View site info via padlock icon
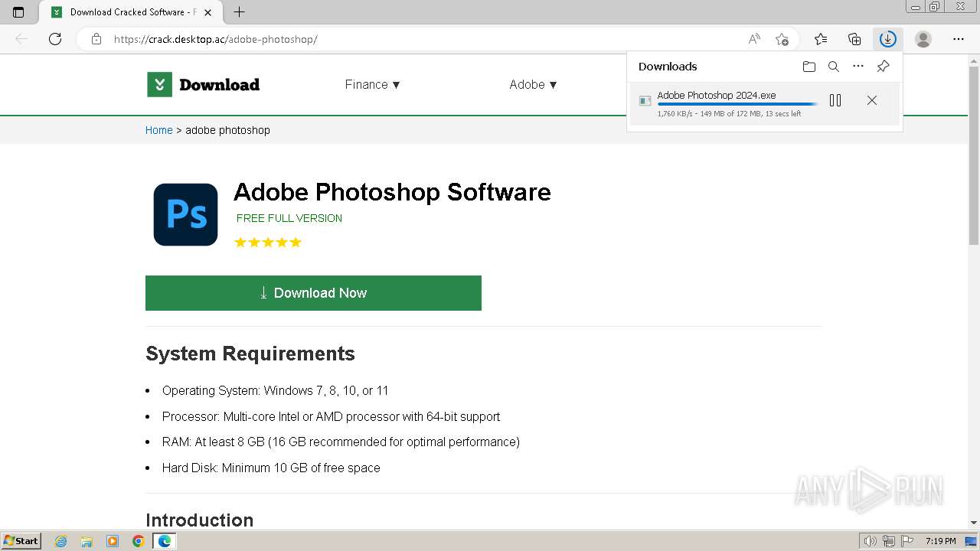Viewport: 980px width, 551px height. pos(96,39)
